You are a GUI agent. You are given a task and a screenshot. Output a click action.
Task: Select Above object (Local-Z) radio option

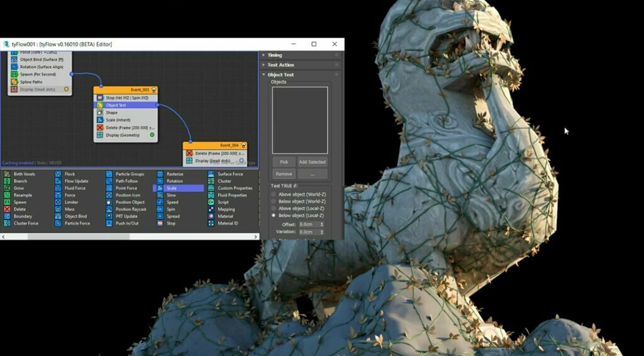(x=273, y=208)
